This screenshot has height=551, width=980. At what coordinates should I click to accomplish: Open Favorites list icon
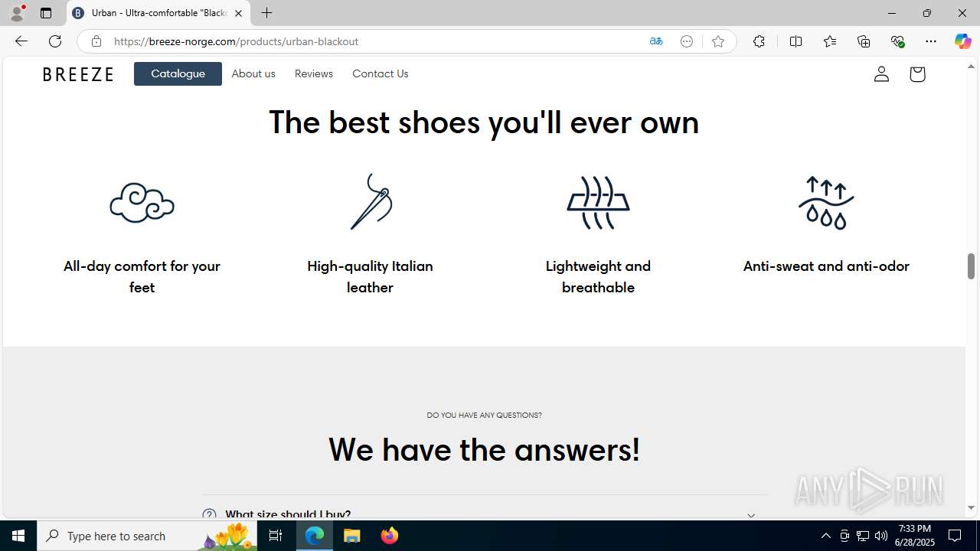[830, 41]
